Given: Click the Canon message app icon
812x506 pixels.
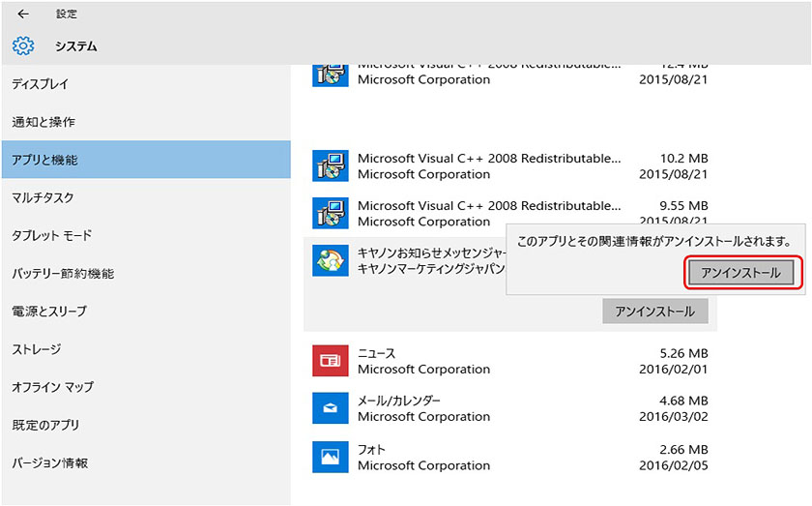Looking at the screenshot, I should pyautogui.click(x=330, y=260).
